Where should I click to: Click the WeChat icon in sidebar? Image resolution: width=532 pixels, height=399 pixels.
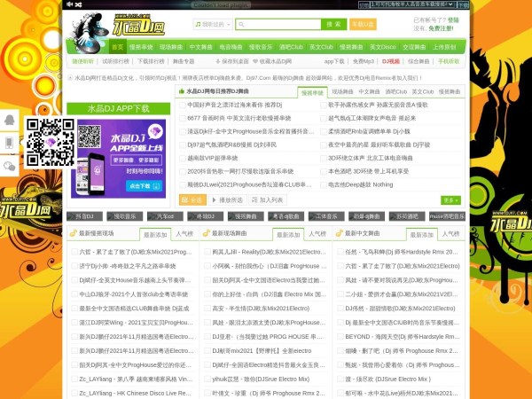10,165
